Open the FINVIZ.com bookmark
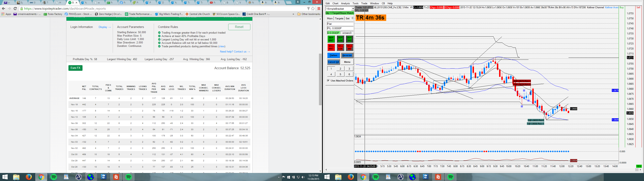This screenshot has height=181, width=644. [78, 14]
